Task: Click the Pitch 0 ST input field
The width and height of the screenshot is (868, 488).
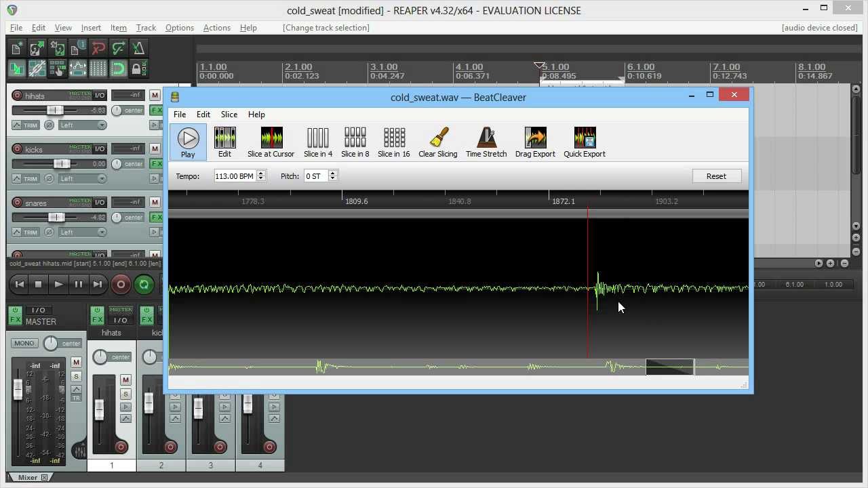Action: 315,176
